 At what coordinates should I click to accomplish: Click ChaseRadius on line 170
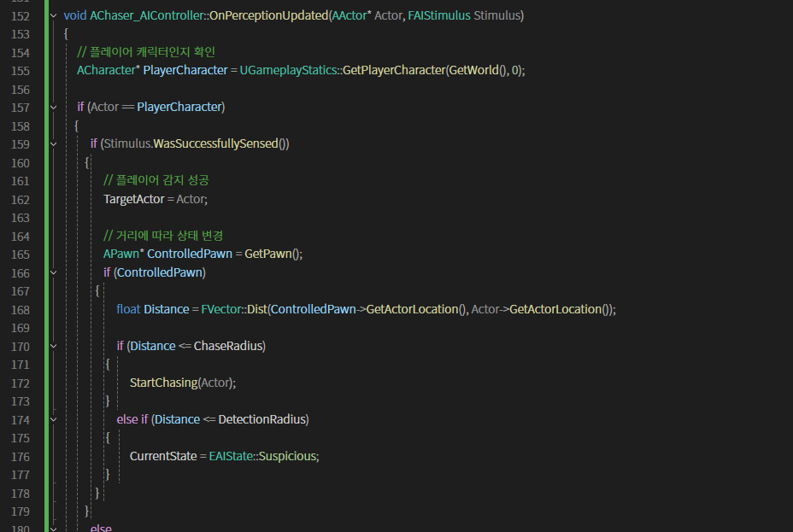228,346
